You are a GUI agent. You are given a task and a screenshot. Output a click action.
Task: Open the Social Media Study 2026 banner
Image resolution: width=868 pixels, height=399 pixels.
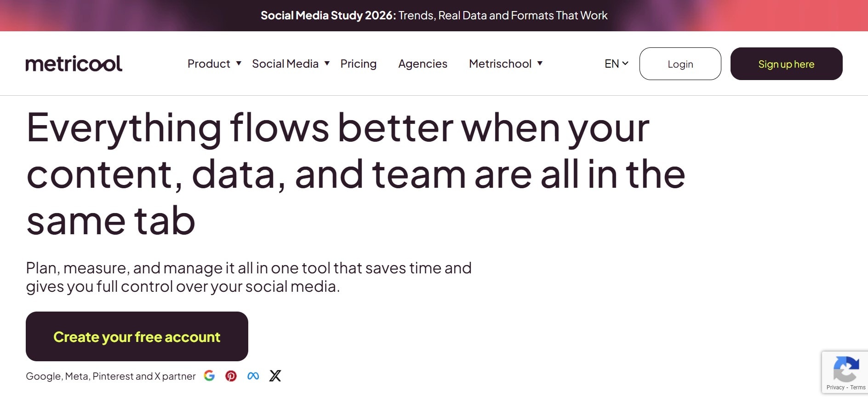point(434,15)
